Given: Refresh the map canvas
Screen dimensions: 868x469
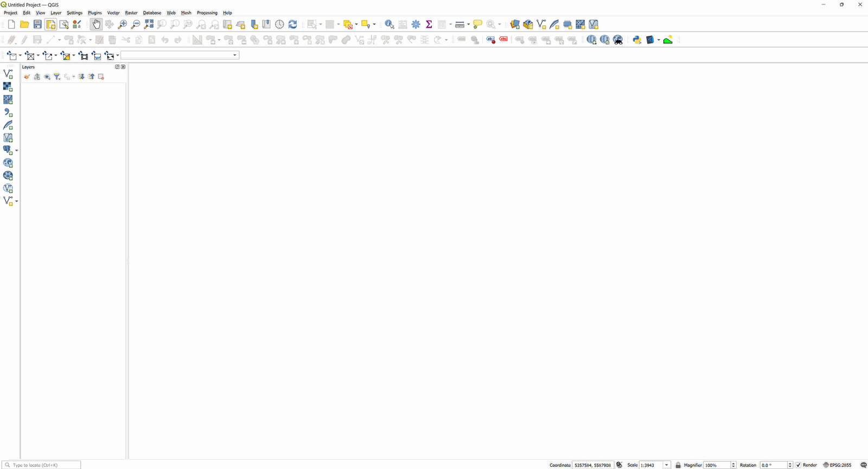Looking at the screenshot, I should [292, 24].
